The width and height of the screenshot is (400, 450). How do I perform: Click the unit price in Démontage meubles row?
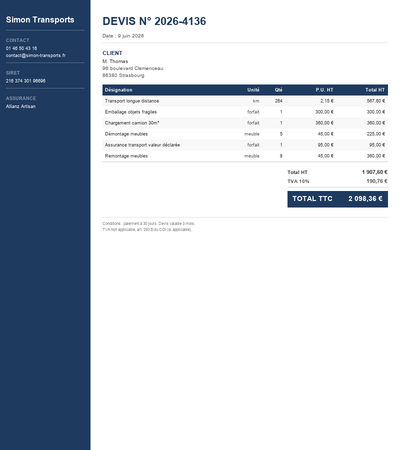pos(326,134)
